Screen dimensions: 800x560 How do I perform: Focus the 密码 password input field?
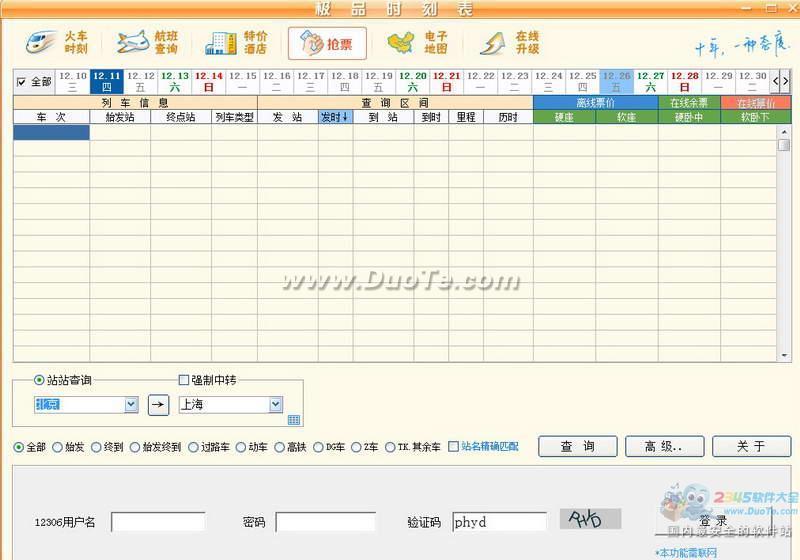tap(326, 522)
